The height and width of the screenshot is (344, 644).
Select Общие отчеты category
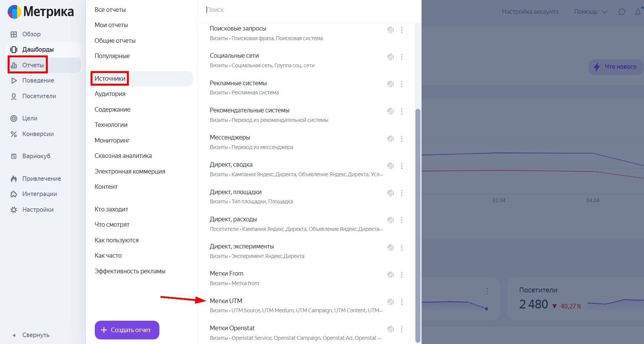click(115, 41)
